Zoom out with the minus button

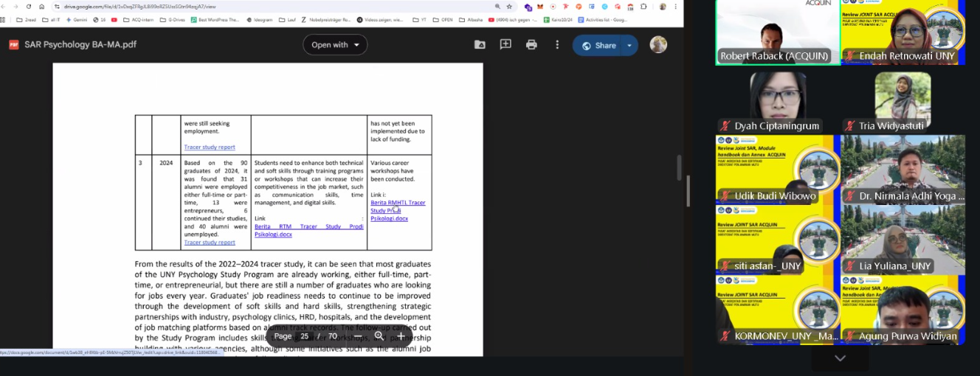click(x=358, y=336)
